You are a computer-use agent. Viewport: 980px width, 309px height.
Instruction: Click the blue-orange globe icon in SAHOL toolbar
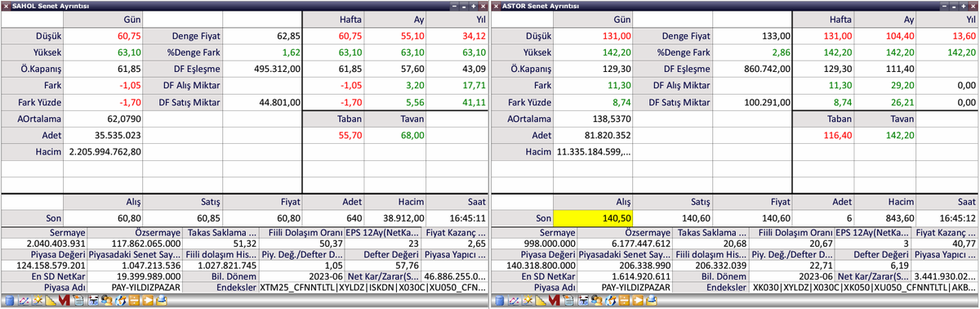coord(121,300)
